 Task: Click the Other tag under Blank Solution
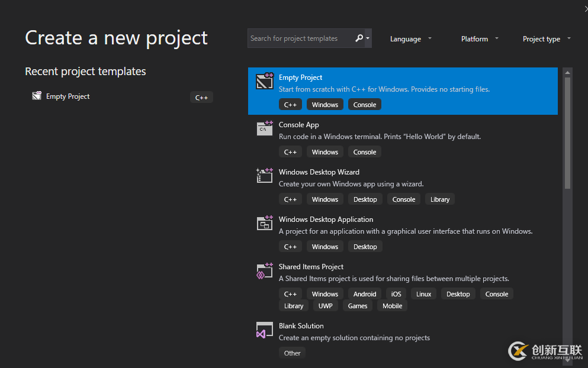point(292,353)
